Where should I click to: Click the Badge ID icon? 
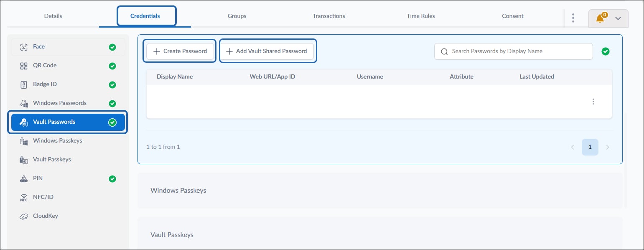click(x=24, y=84)
